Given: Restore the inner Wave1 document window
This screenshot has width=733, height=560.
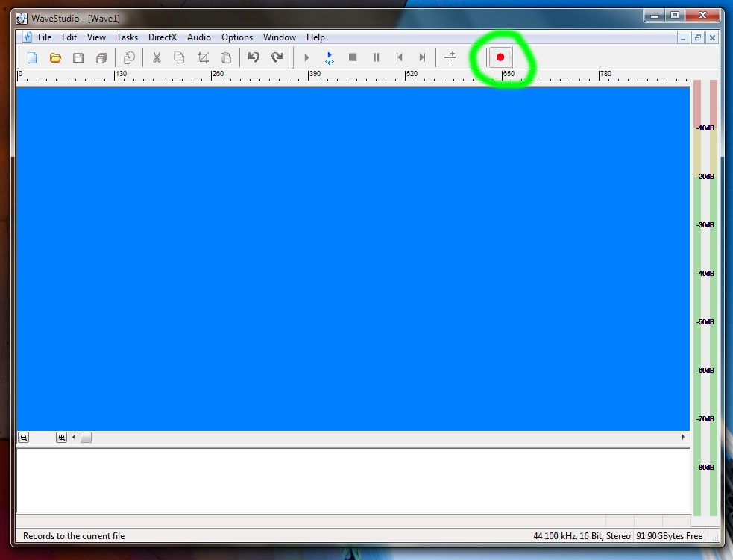Looking at the screenshot, I should pos(697,37).
